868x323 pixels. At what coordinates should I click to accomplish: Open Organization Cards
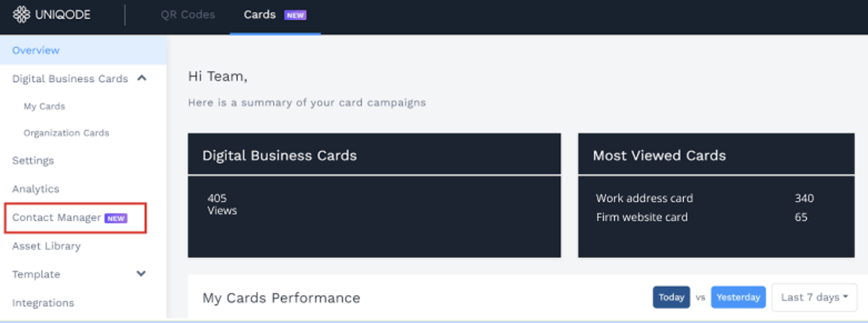(66, 133)
